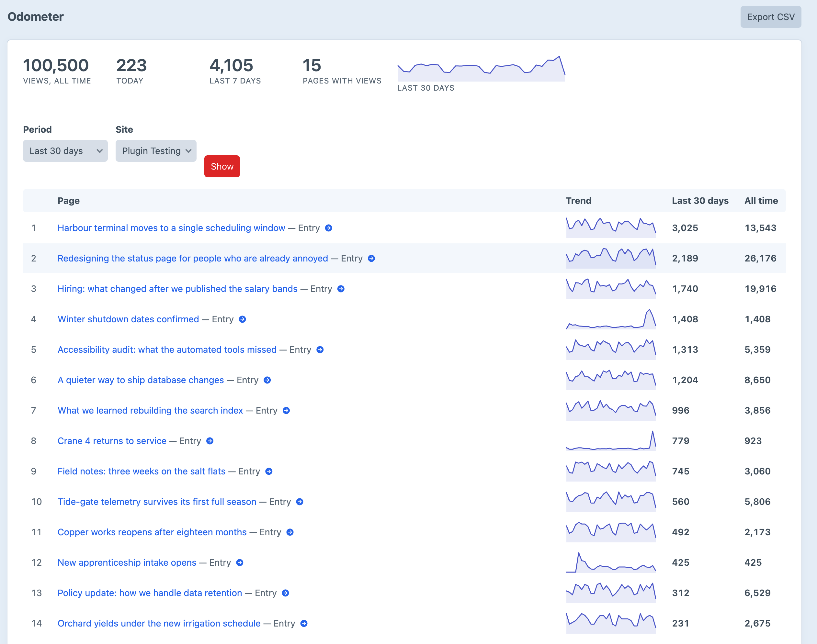Open arrow icon for Hiring salary bands entry

coord(341,289)
